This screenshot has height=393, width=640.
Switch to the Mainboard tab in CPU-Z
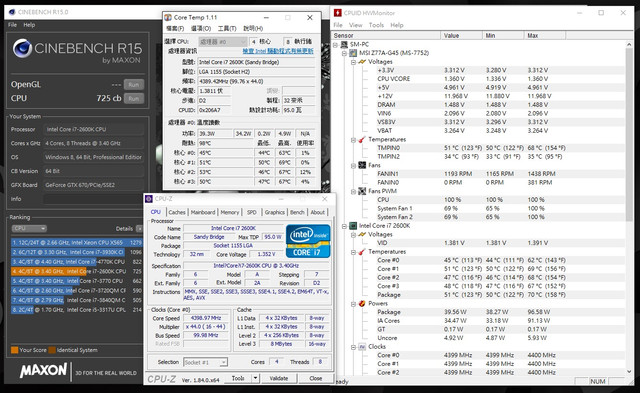click(x=203, y=212)
